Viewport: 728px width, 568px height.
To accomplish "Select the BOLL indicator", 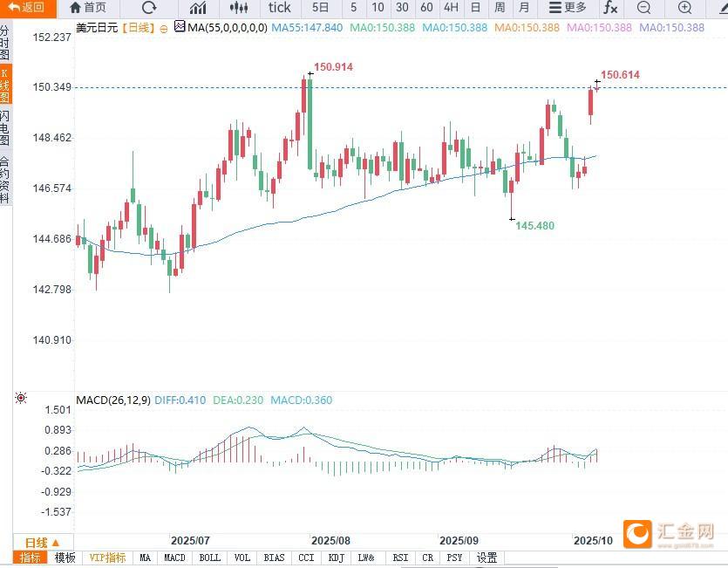I will (209, 558).
